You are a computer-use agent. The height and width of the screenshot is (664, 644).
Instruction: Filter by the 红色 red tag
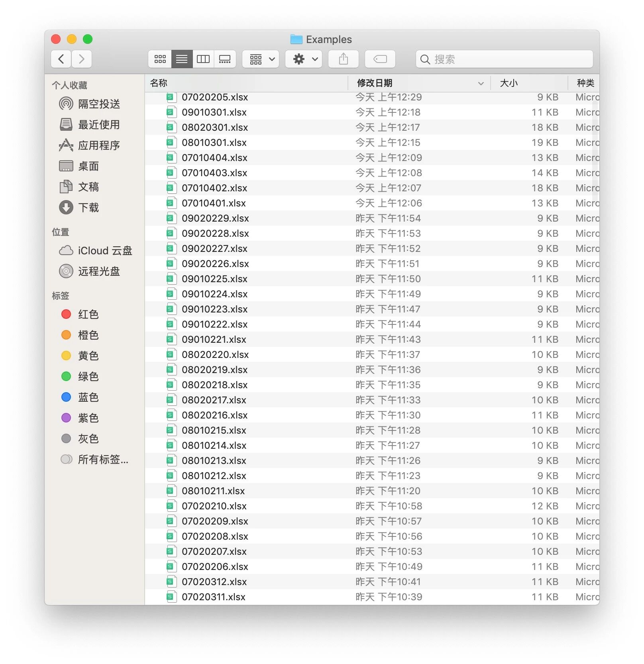(80, 314)
